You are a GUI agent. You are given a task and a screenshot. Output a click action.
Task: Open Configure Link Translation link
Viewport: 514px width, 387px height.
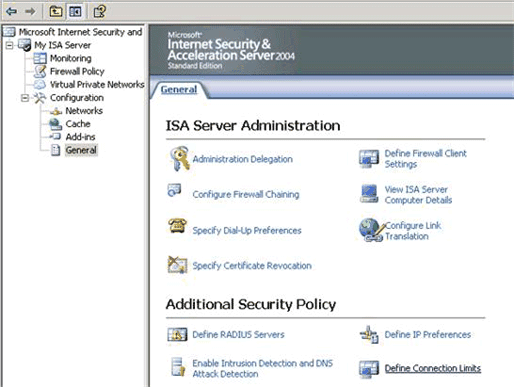(413, 231)
